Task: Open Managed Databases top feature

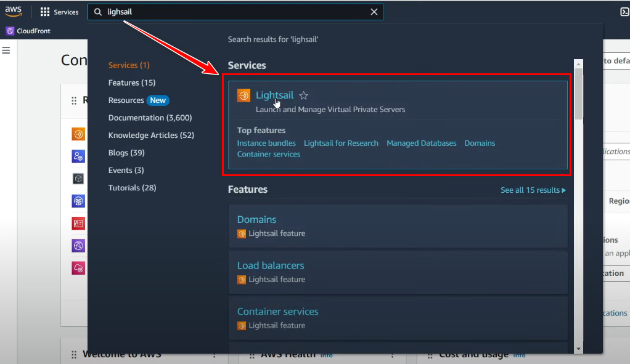Action: tap(422, 144)
